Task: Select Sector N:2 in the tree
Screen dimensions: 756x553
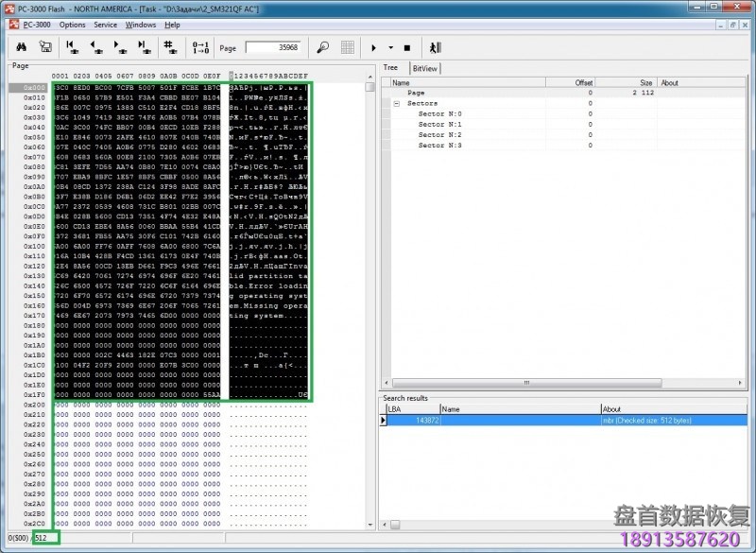Action: pos(439,135)
